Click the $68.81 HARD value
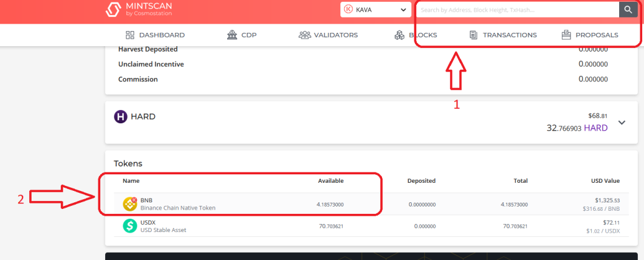Image resolution: width=644 pixels, height=260 pixels. pyautogui.click(x=598, y=117)
